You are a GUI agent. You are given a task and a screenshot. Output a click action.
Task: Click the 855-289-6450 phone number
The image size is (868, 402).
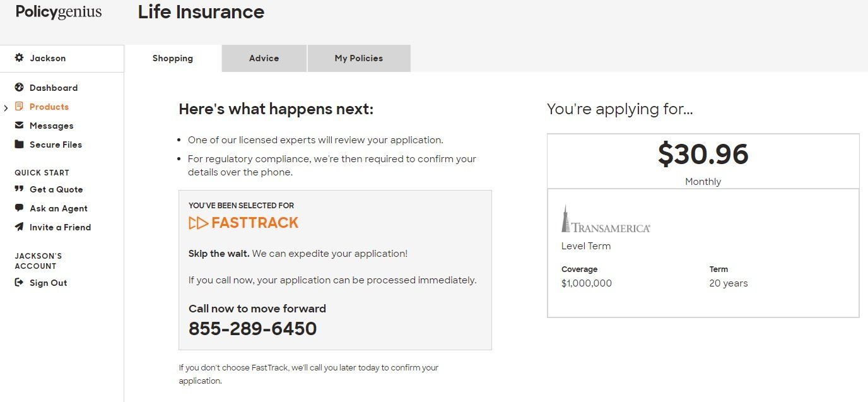point(252,329)
